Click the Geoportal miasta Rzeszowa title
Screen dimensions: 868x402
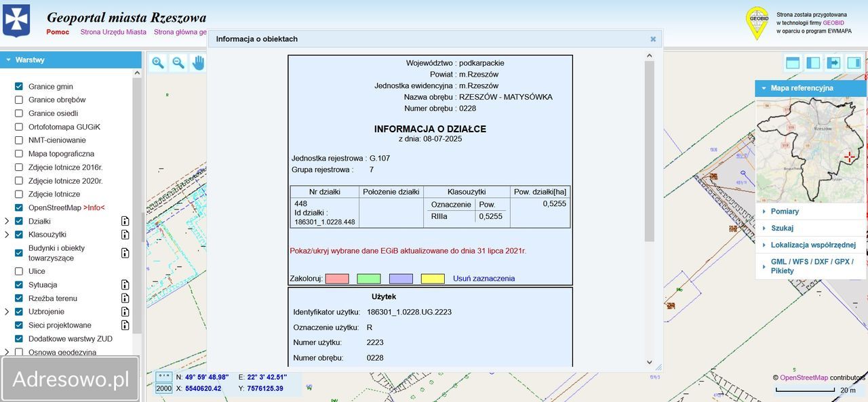126,18
